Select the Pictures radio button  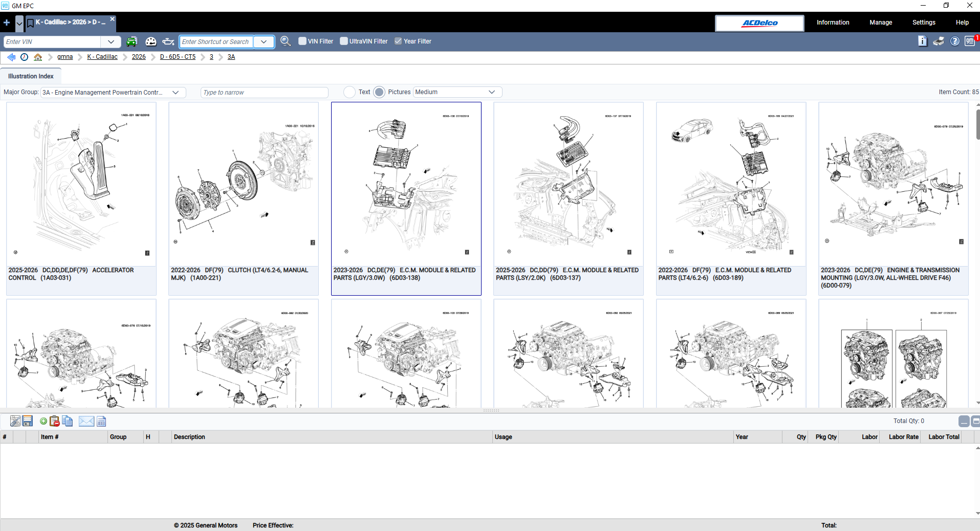coord(379,92)
